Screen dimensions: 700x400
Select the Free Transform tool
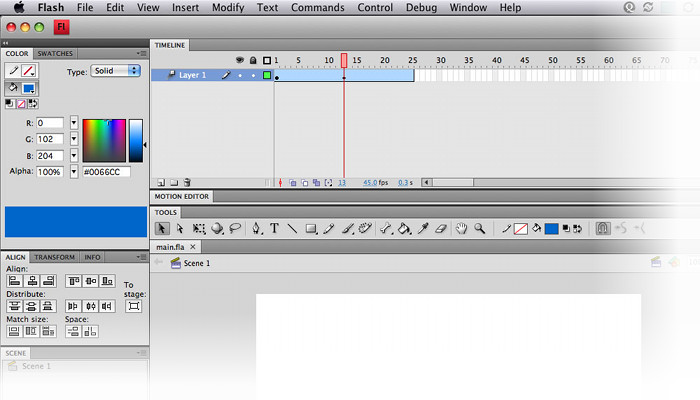(x=199, y=229)
